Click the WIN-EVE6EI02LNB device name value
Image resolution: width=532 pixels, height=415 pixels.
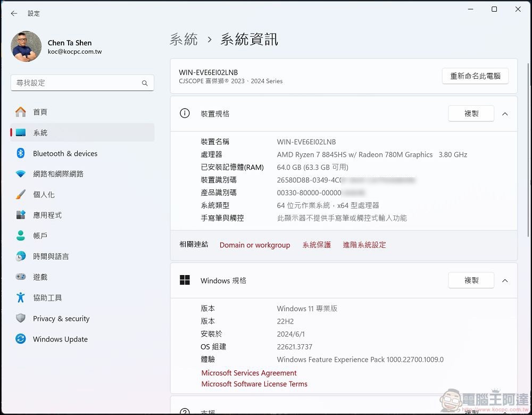[306, 142]
